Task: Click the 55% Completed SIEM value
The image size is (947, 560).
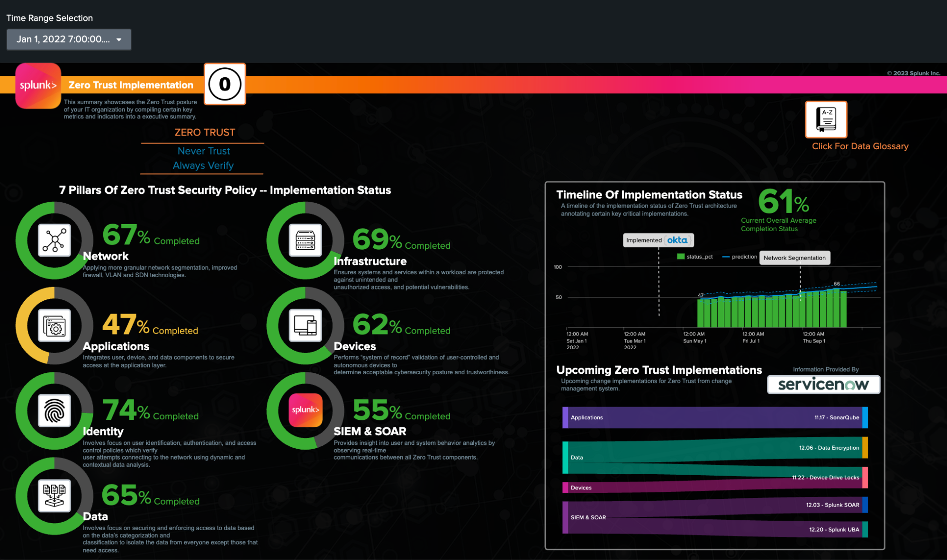Action: (401, 410)
